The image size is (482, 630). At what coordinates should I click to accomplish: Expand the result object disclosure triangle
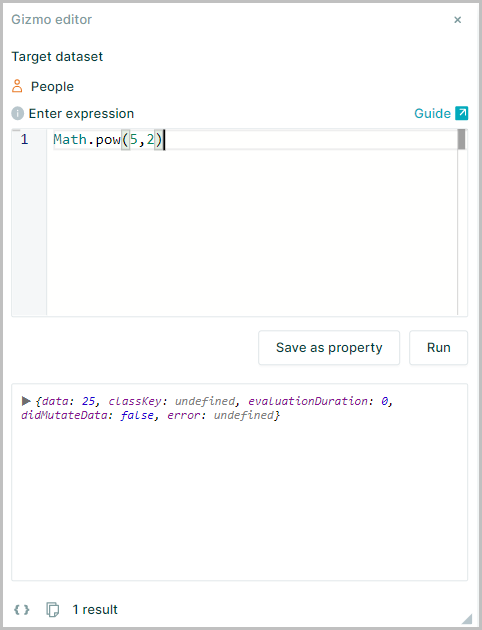click(x=26, y=401)
